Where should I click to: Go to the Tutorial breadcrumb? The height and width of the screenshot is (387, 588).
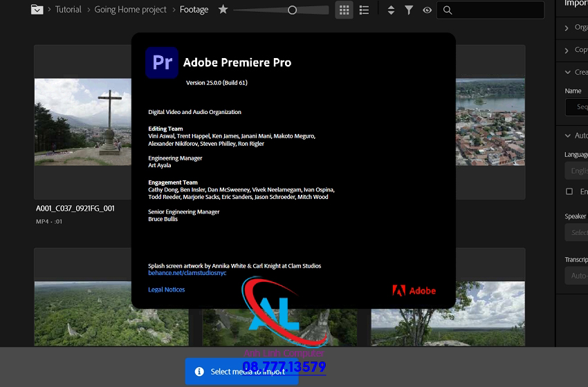(x=68, y=10)
